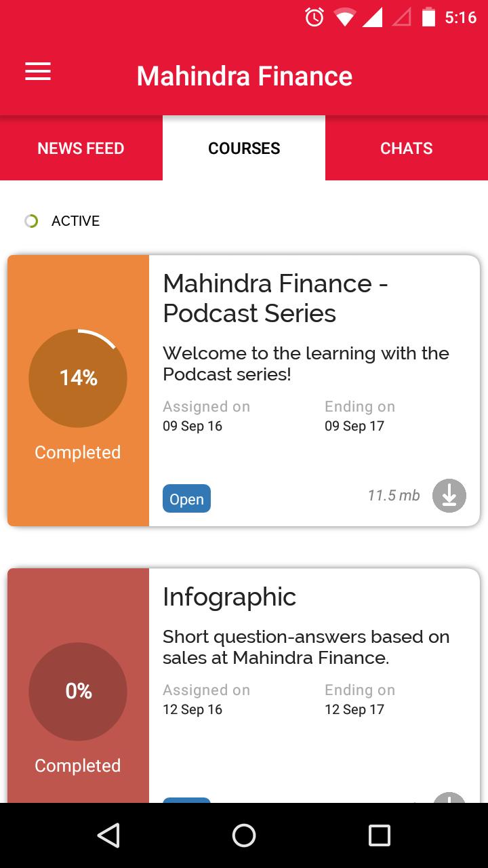
Task: Tap the Open button on Podcast Series
Action: [186, 498]
